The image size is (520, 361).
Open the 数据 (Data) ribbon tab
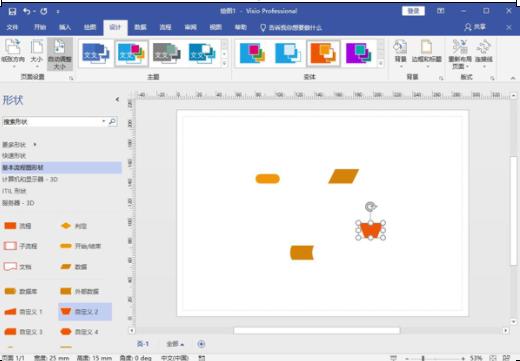140,27
